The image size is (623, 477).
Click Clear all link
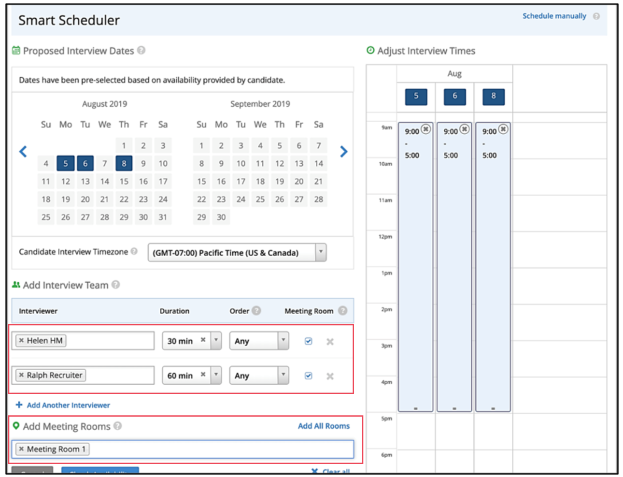point(336,471)
